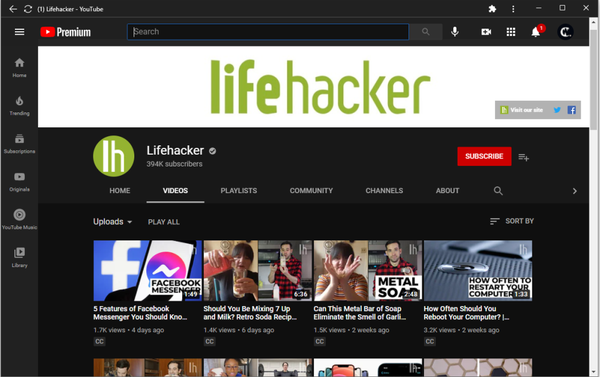Show more channel tabs with right chevron
Screen dimensions: 600x377
(x=574, y=191)
